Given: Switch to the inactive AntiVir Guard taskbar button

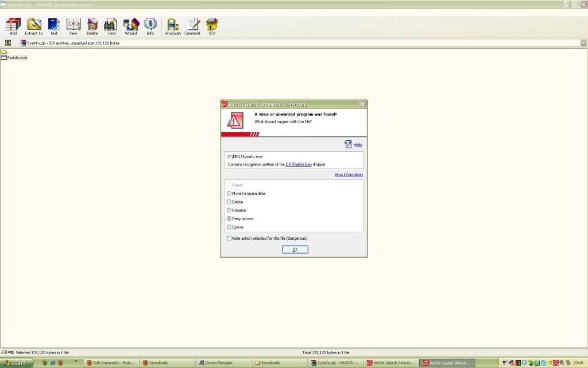Looking at the screenshot, I should (x=391, y=363).
